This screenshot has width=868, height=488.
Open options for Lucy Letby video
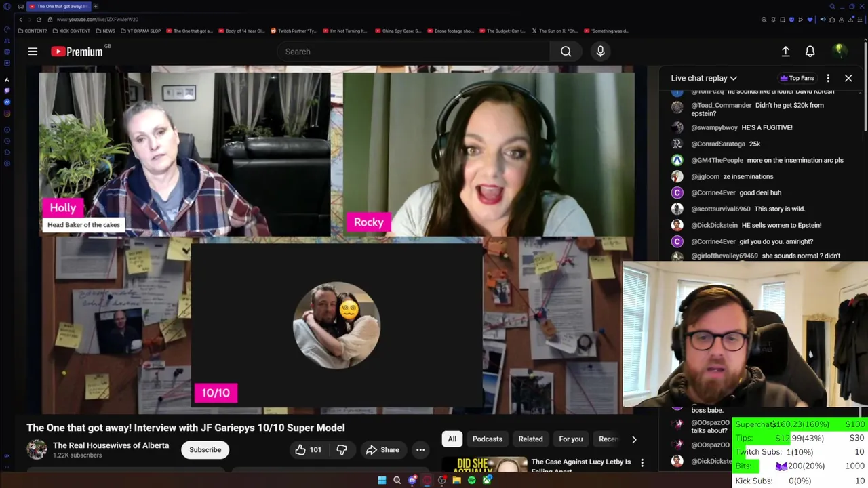click(642, 463)
